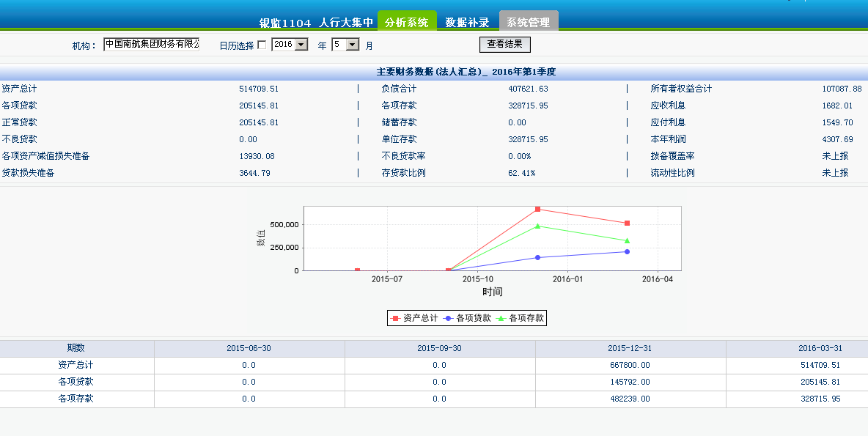Click the 查看结果 button
This screenshot has height=436, width=868.
pyautogui.click(x=504, y=44)
